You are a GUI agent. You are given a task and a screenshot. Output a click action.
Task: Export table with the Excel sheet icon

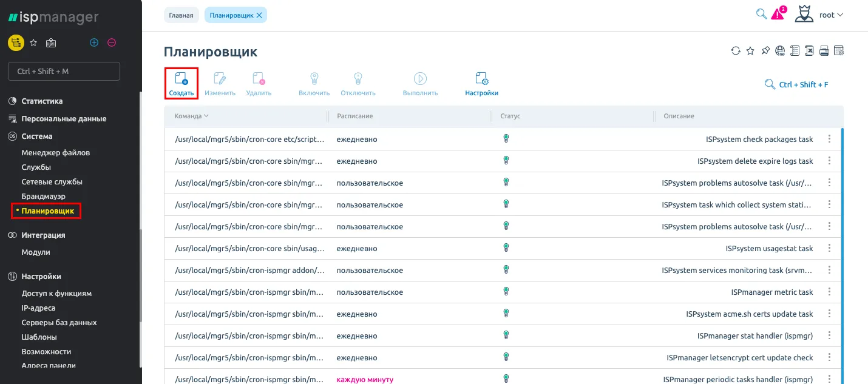(x=809, y=51)
